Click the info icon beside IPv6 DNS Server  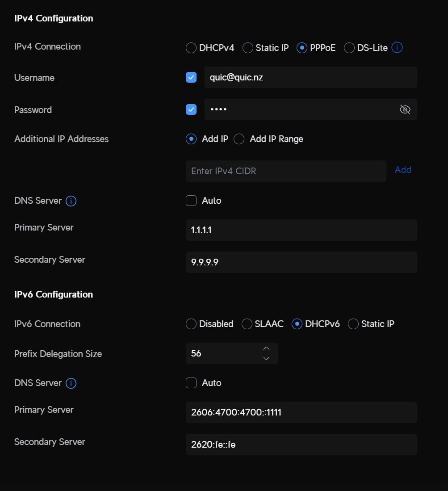point(71,383)
